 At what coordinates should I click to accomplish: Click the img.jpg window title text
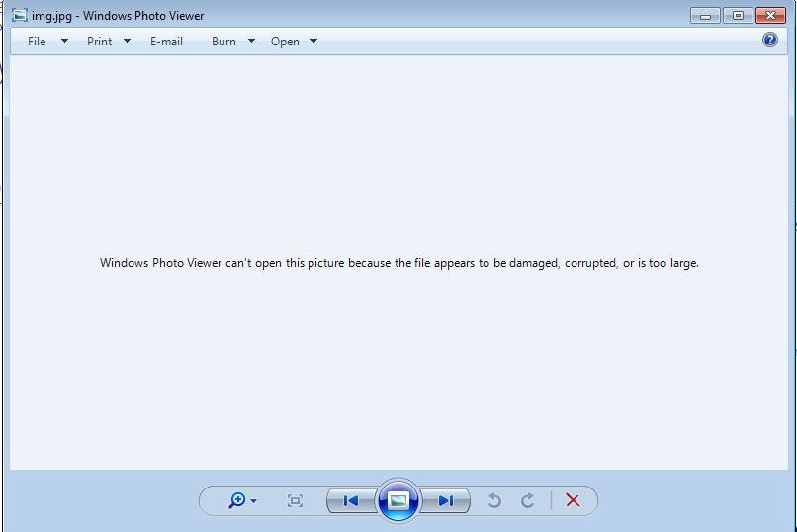click(118, 16)
